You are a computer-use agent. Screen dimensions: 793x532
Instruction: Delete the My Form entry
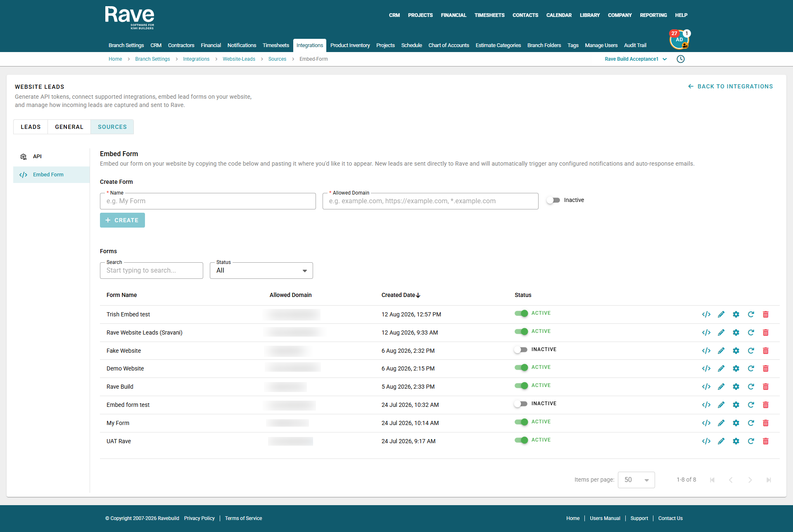[766, 423]
